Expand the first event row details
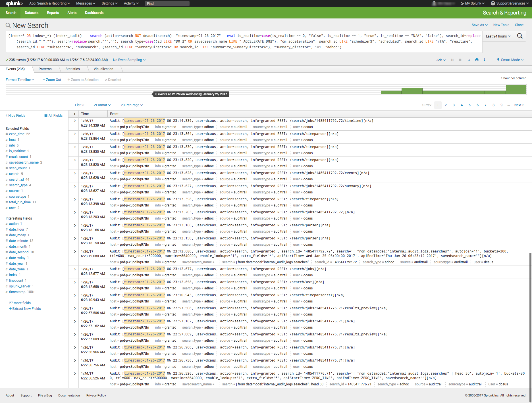Viewport: 532px width, 403px height. (x=74, y=120)
